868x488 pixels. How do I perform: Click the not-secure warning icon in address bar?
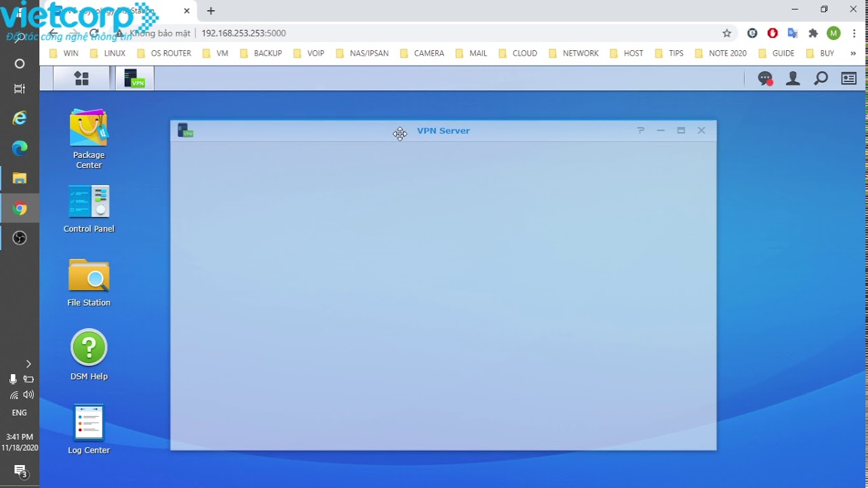tap(119, 33)
